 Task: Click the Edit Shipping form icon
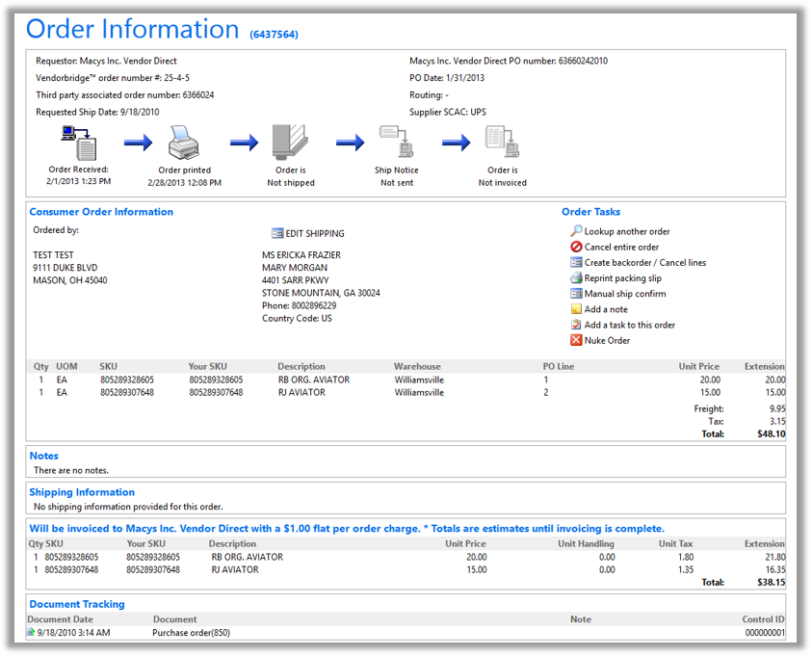point(277,233)
